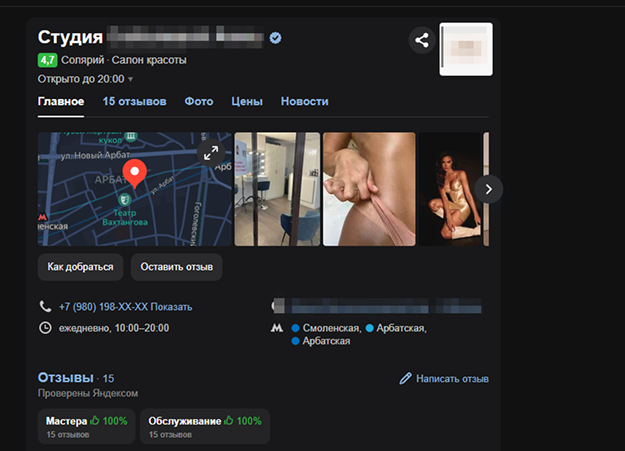Click the metro M icon
Viewport: 625px width, 451px height.
click(277, 328)
